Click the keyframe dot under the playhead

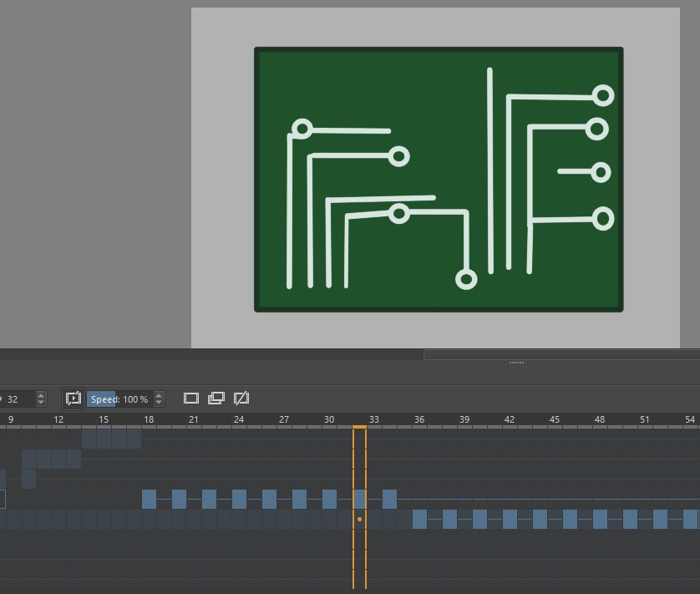(x=359, y=519)
